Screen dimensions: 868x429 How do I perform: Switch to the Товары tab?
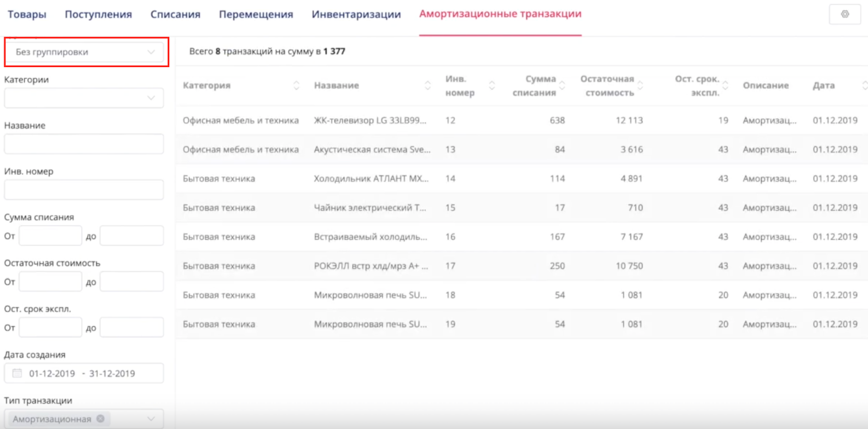pos(27,15)
